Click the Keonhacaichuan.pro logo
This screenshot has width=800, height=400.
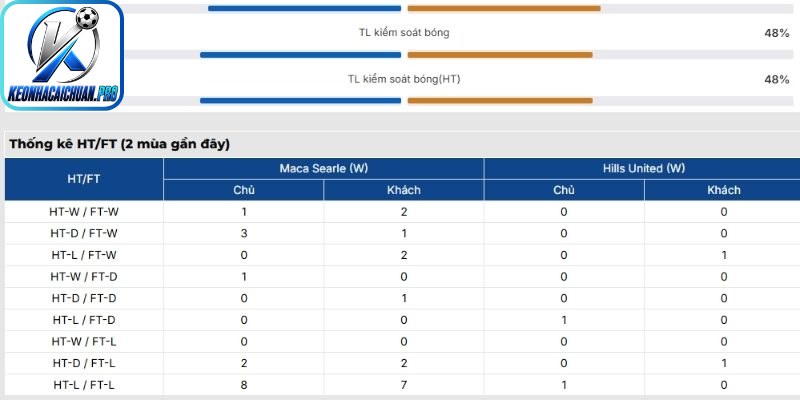point(62,55)
